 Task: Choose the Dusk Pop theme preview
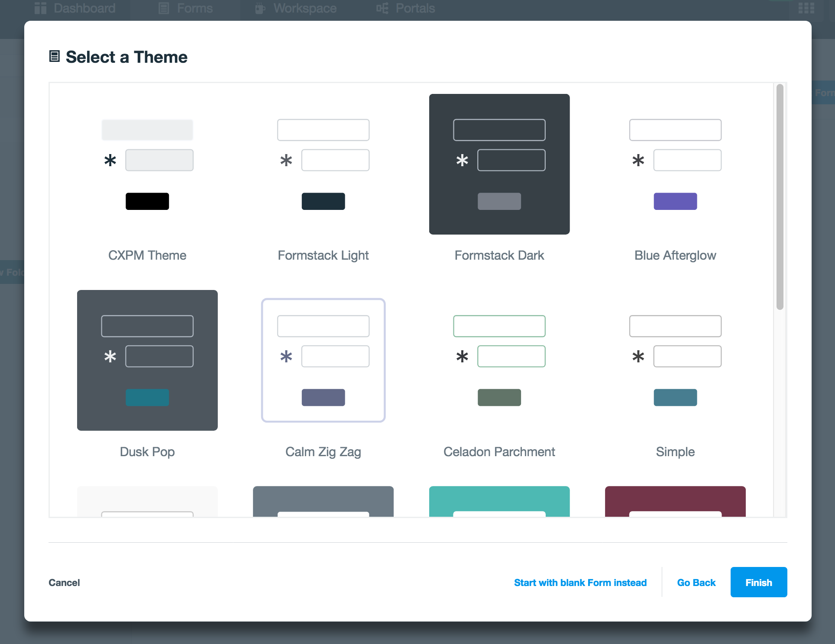tap(147, 360)
